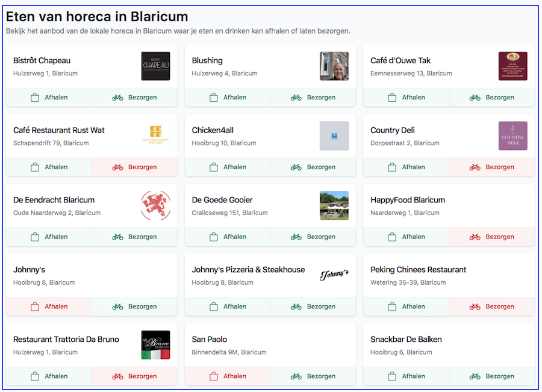Viewport: 542px width, 392px height.
Task: Click Chicken4all's missing image placeholder
Action: (x=334, y=136)
